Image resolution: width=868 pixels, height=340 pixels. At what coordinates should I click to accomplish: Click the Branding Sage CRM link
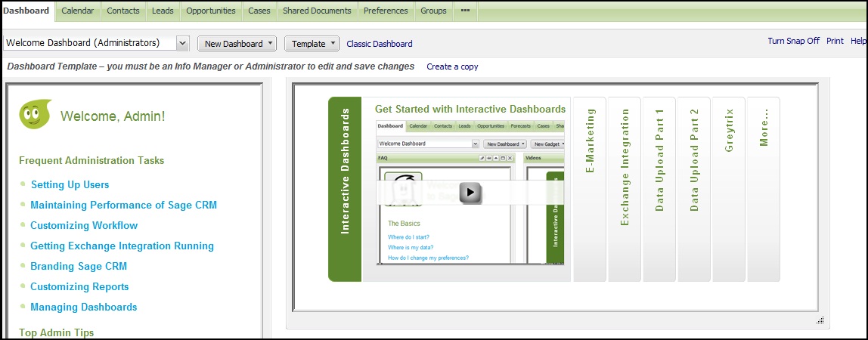79,266
